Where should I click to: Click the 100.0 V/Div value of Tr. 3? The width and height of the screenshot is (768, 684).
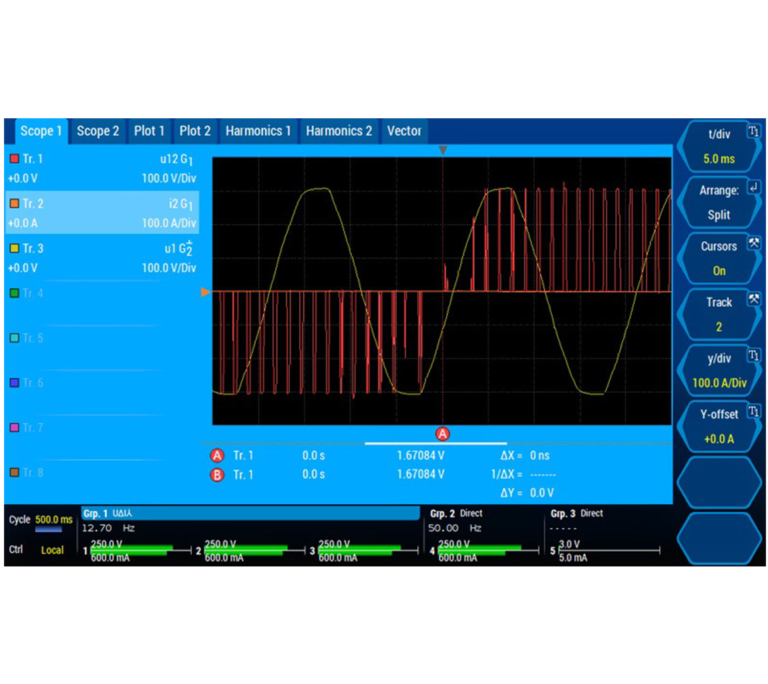point(169,268)
